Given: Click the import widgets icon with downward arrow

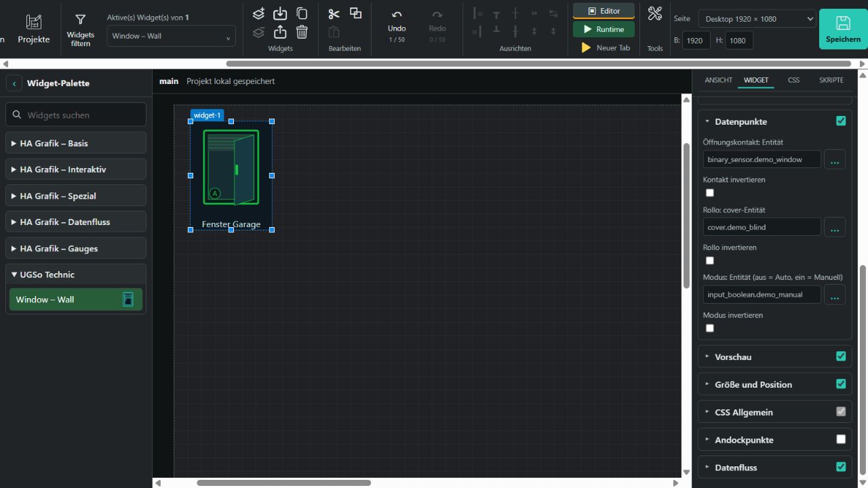Looking at the screenshot, I should click(x=280, y=14).
